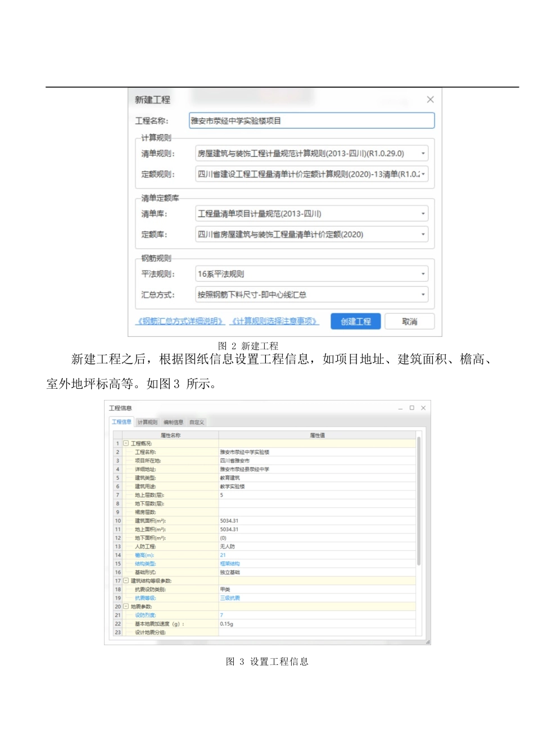Viewport: 534px width, 756px height.
Task: Select the 工程信息 tab
Action: (121, 421)
